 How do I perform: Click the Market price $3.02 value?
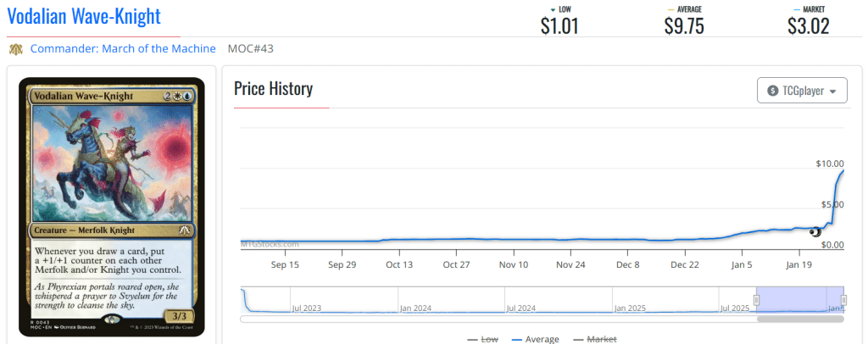pos(808,25)
